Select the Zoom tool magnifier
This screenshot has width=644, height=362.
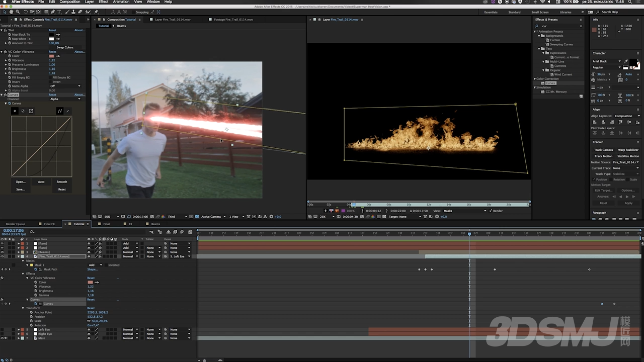[18, 12]
